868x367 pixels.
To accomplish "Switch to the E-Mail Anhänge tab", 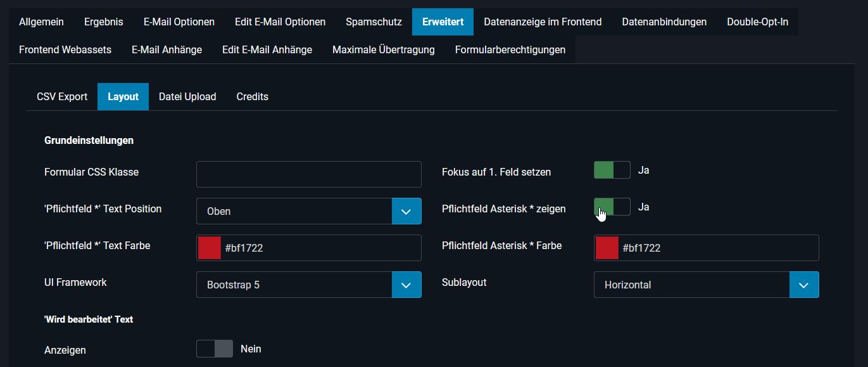I will pos(166,49).
